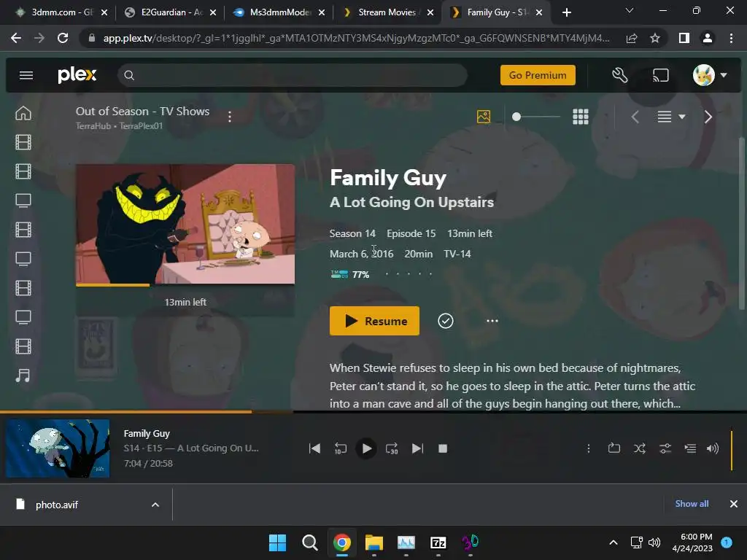The image size is (747, 560).
Task: Adjust the poster size slider
Action: (536, 117)
